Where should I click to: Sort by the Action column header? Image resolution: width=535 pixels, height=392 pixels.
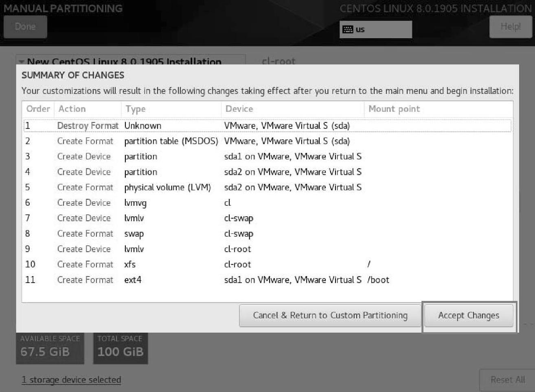click(x=88, y=109)
